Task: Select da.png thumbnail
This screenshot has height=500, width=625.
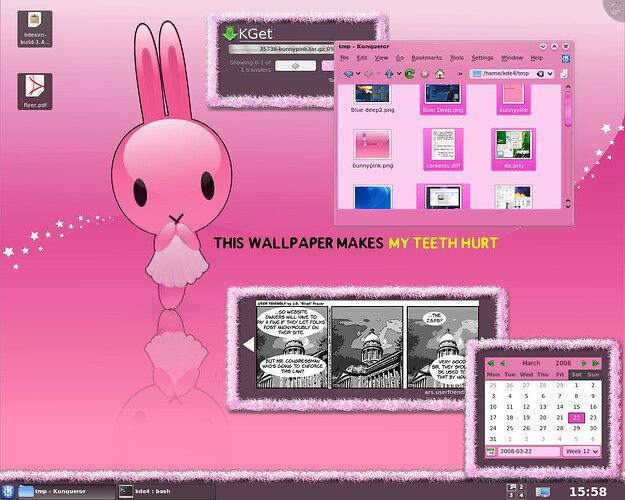Action: coord(513,149)
